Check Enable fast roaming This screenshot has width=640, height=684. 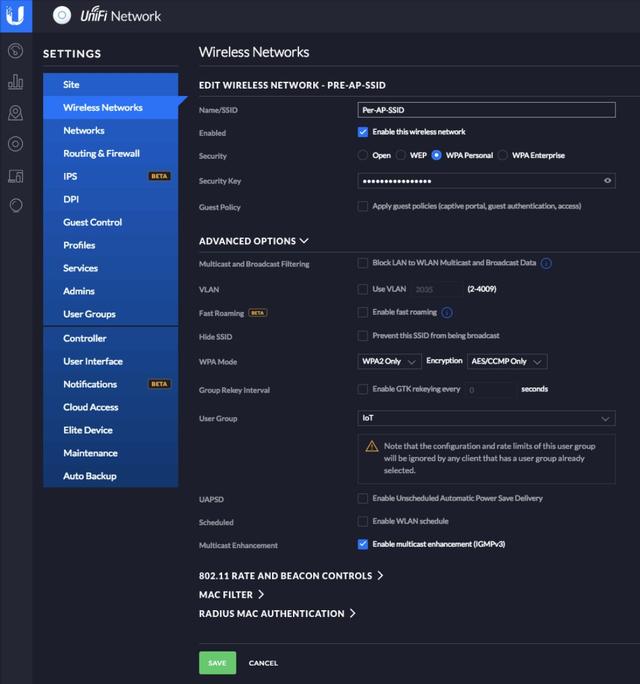(x=363, y=312)
